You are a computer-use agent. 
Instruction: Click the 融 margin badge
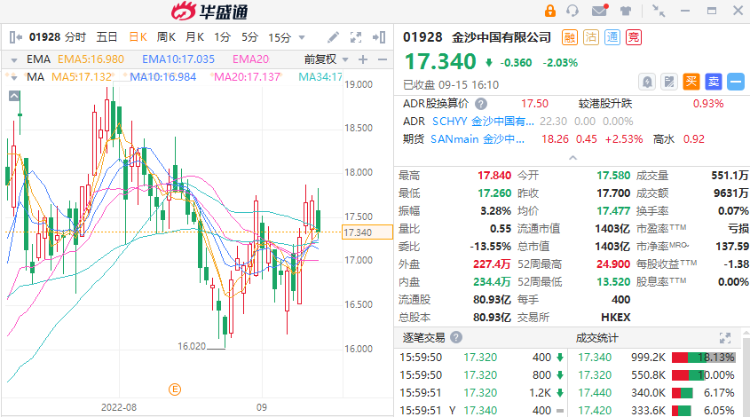click(x=569, y=37)
